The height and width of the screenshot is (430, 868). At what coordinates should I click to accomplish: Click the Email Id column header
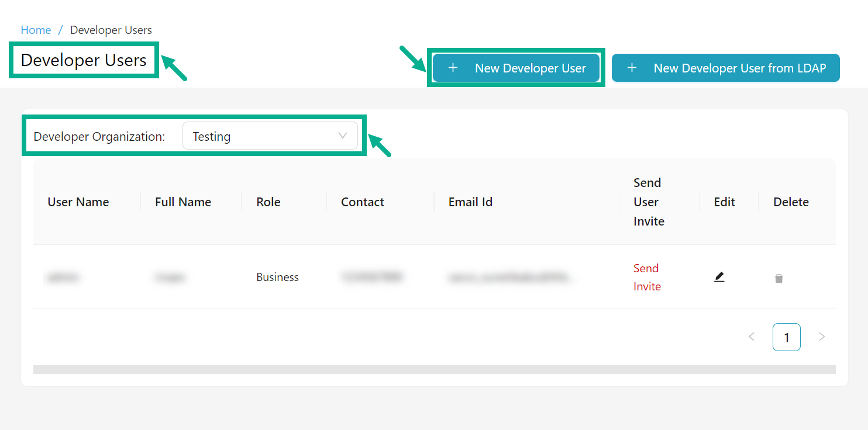click(x=470, y=202)
